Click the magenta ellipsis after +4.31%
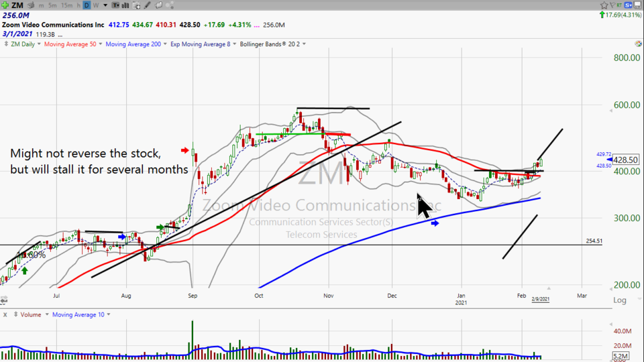The image size is (644, 362). coord(257,25)
